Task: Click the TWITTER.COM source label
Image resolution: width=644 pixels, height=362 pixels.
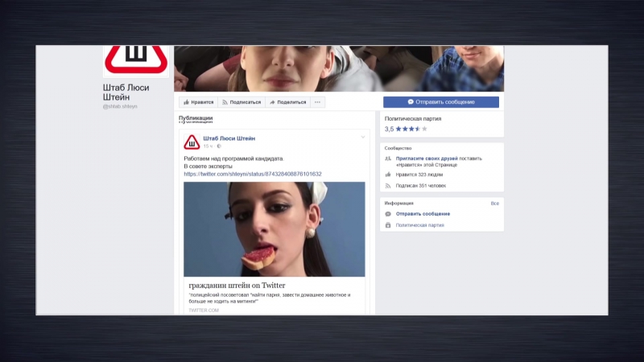Action: click(x=204, y=311)
